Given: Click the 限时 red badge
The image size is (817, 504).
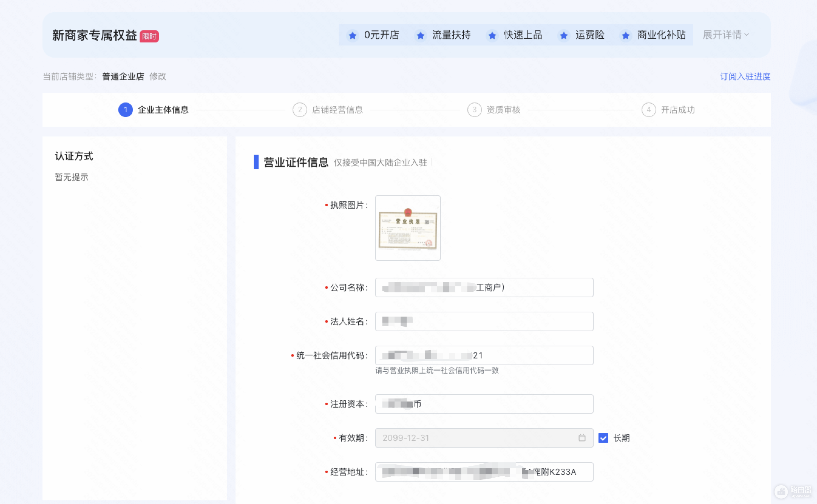Looking at the screenshot, I should pyautogui.click(x=149, y=36).
